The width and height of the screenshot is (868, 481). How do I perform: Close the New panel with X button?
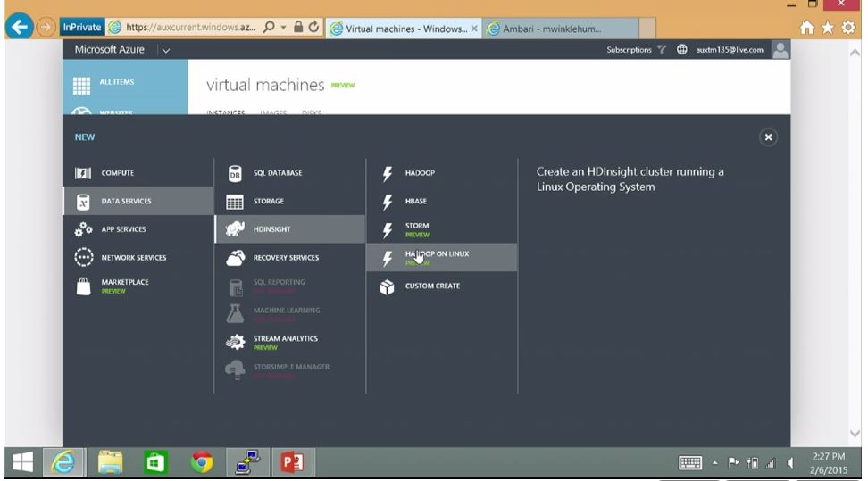[x=768, y=137]
